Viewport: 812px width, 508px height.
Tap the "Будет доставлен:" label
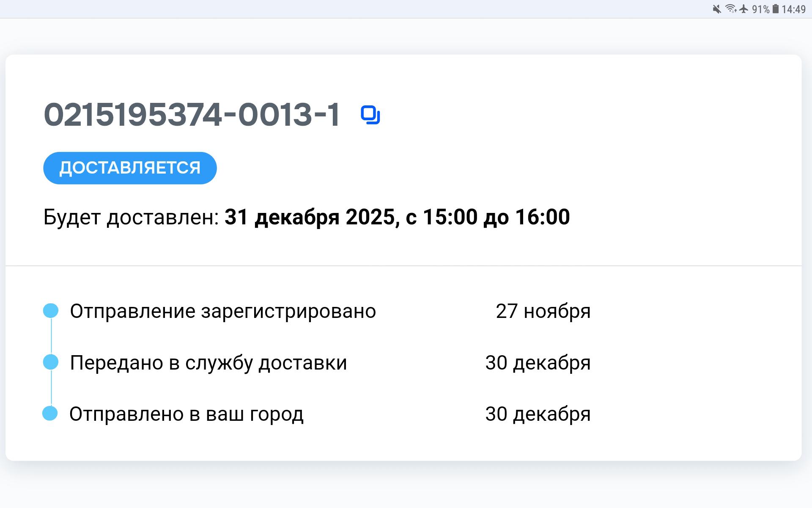(x=131, y=217)
